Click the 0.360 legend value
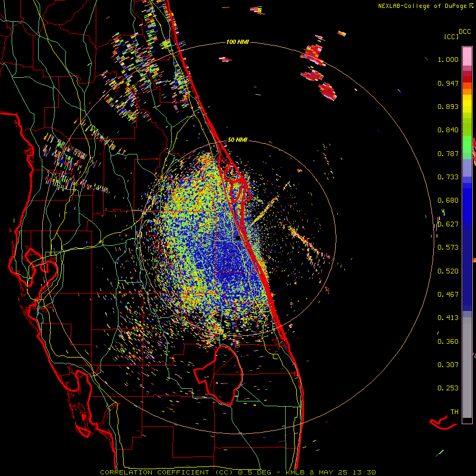 click(x=448, y=342)
